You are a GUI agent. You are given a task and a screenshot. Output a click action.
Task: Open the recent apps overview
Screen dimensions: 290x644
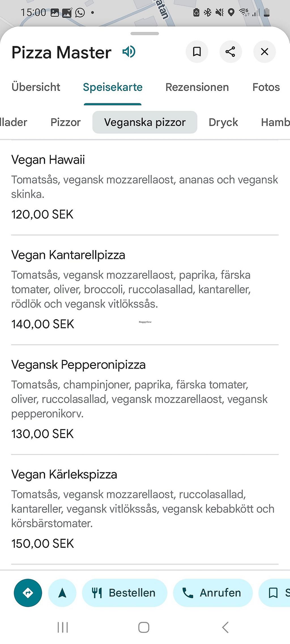tap(63, 627)
